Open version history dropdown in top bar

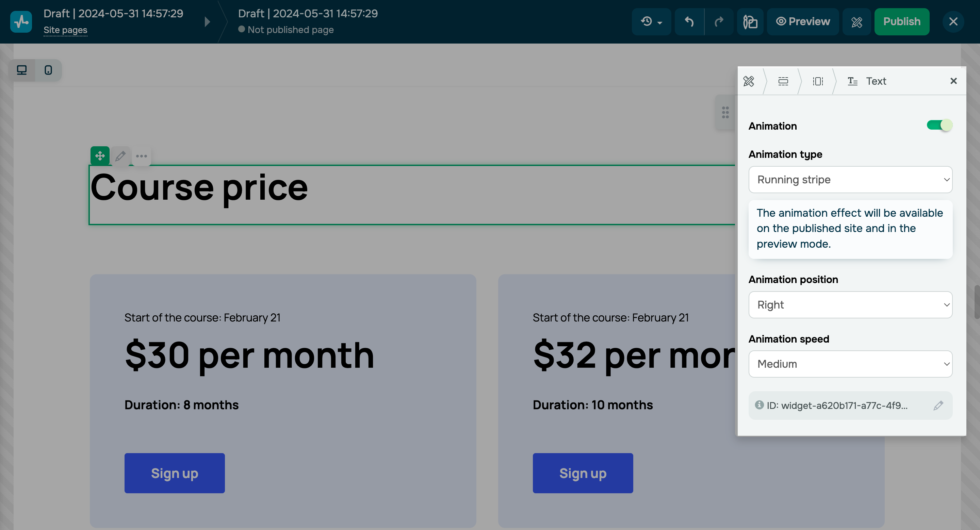coord(651,22)
